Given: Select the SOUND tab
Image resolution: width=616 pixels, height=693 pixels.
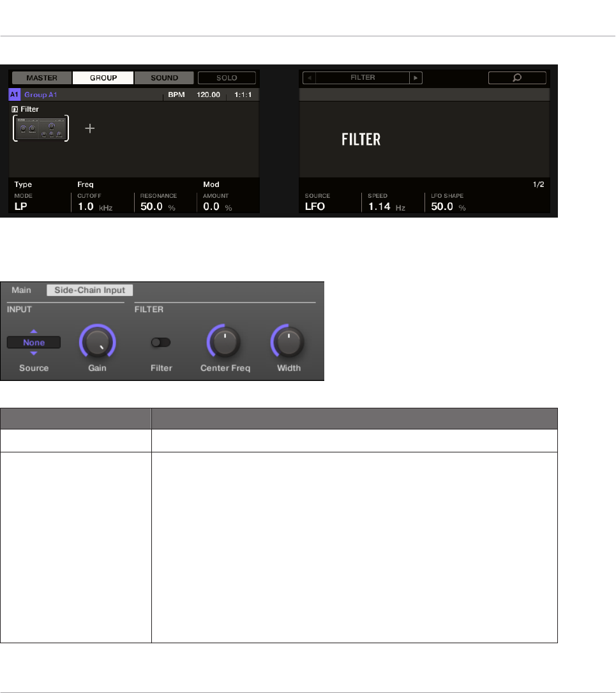Looking at the screenshot, I should pos(164,78).
